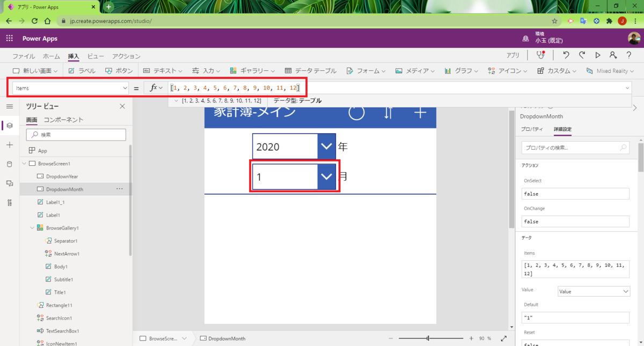Expand the formula bar chevron
Image resolution: width=644 pixels, height=346 pixels.
[627, 88]
